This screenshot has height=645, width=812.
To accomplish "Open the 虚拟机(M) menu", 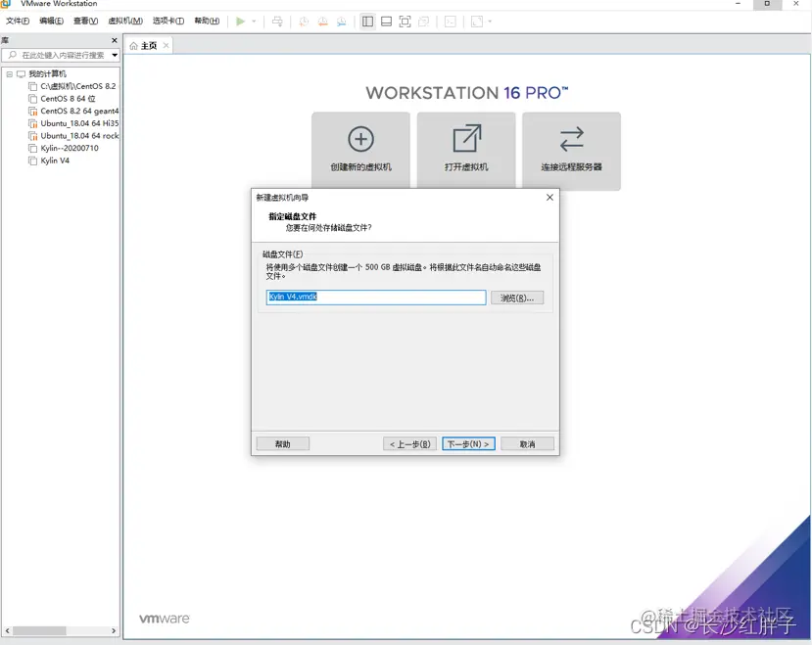I will pyautogui.click(x=125, y=21).
